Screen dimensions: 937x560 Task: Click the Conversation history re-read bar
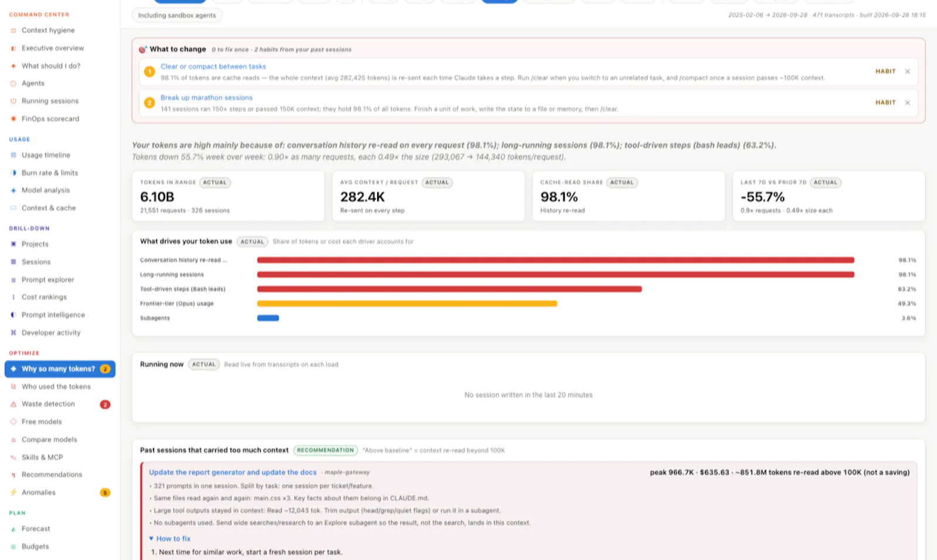coord(556,260)
